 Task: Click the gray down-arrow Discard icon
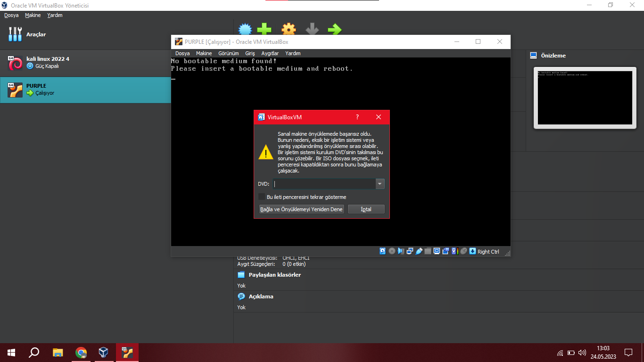(312, 29)
